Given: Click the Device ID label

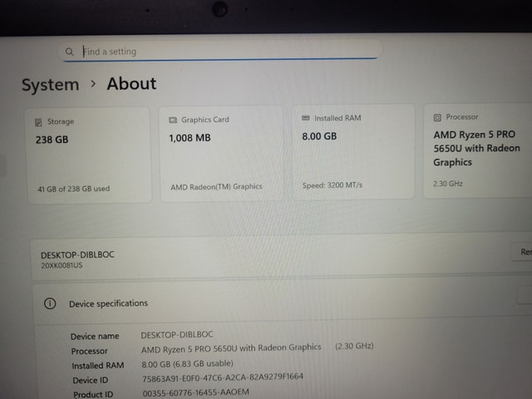Looking at the screenshot, I should coord(91,381).
